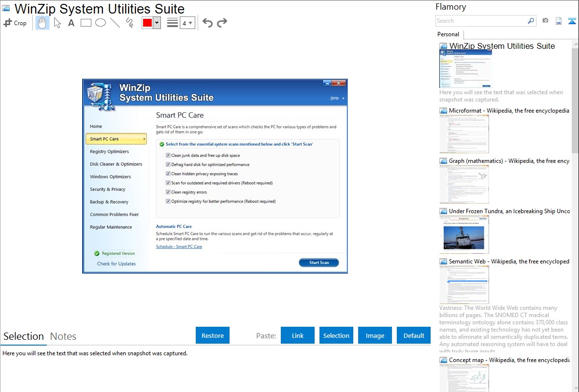Image resolution: width=579 pixels, height=392 pixels.
Task: Select the freehand draw tool
Action: (130, 23)
